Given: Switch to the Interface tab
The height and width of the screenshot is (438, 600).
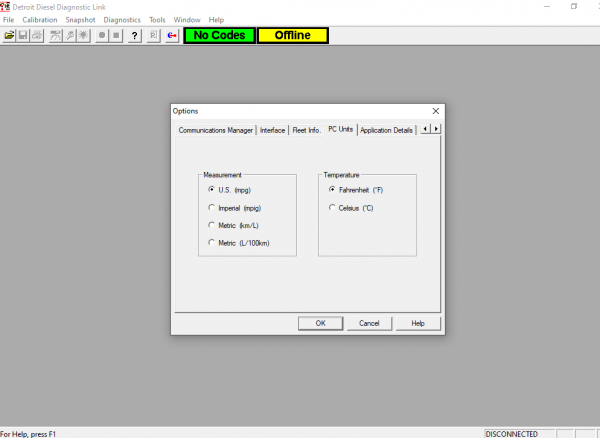Looking at the screenshot, I should (x=272, y=130).
